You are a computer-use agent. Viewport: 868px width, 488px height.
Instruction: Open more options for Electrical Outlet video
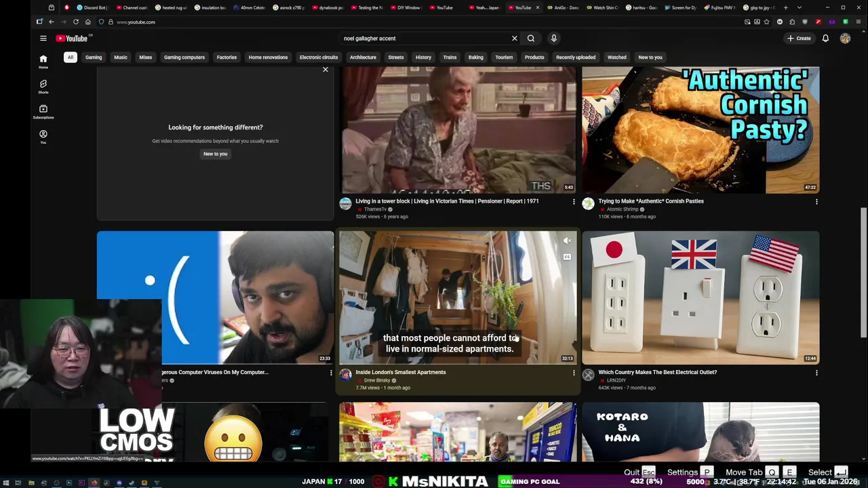tap(816, 372)
